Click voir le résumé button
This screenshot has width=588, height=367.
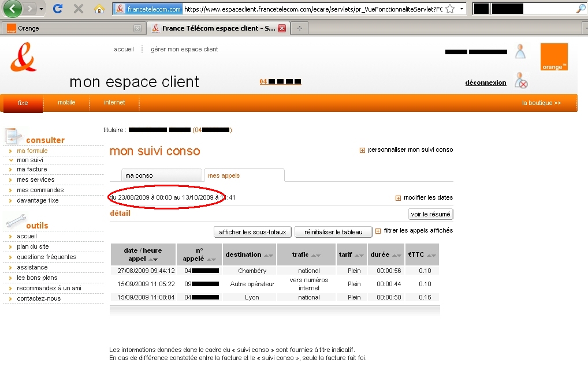[x=430, y=214]
